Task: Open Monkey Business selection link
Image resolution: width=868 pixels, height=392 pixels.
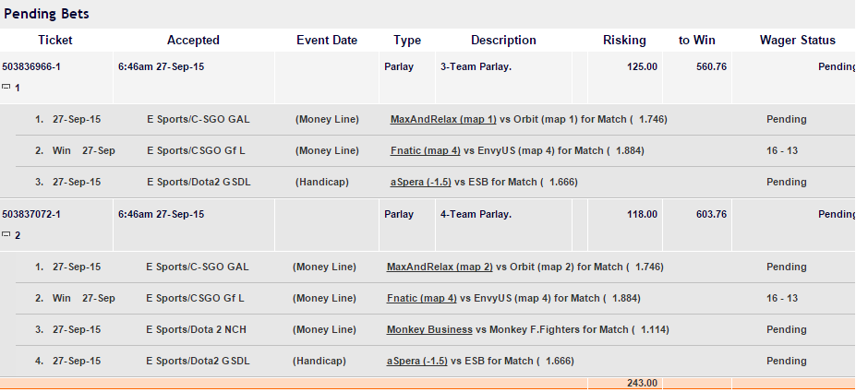Action: pos(429,330)
